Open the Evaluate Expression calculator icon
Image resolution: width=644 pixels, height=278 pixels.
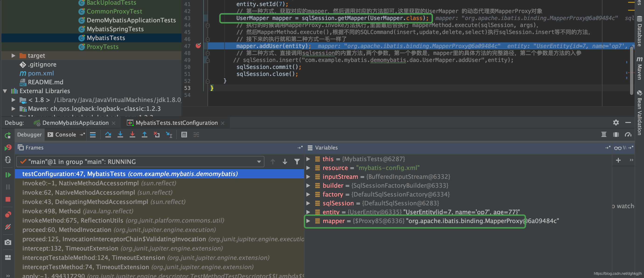[184, 135]
